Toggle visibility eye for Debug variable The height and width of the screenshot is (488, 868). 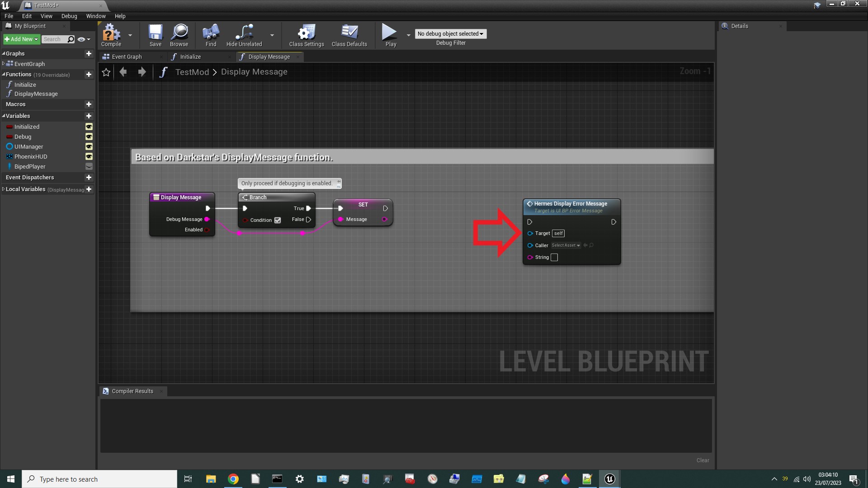[89, 137]
